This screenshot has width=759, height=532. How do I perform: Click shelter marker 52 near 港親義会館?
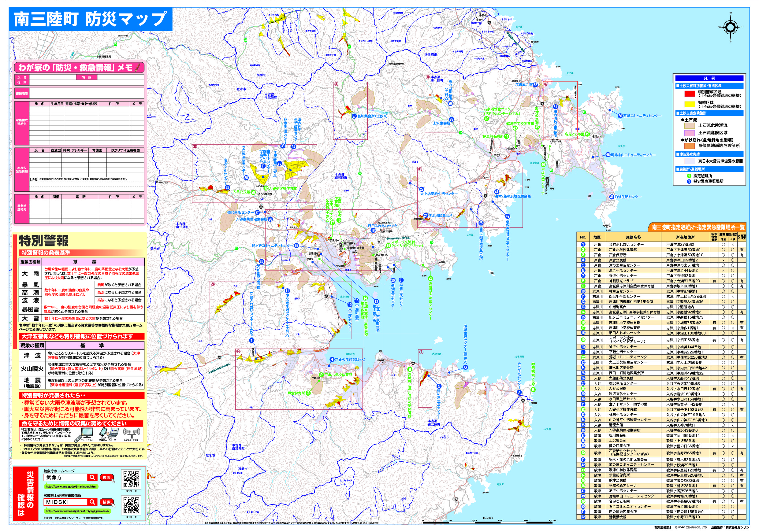click(535, 85)
